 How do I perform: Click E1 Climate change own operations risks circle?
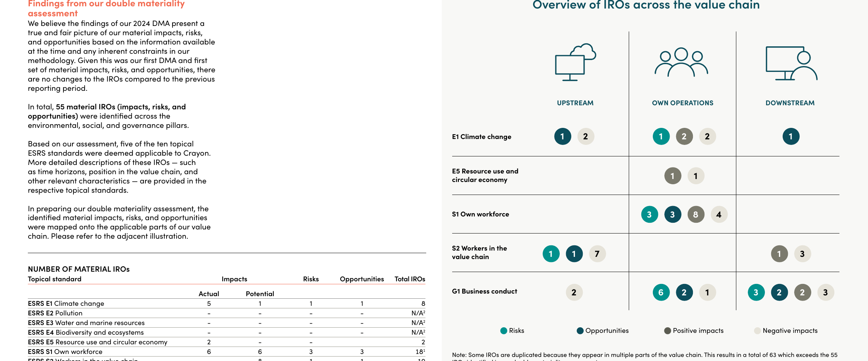[661, 136]
